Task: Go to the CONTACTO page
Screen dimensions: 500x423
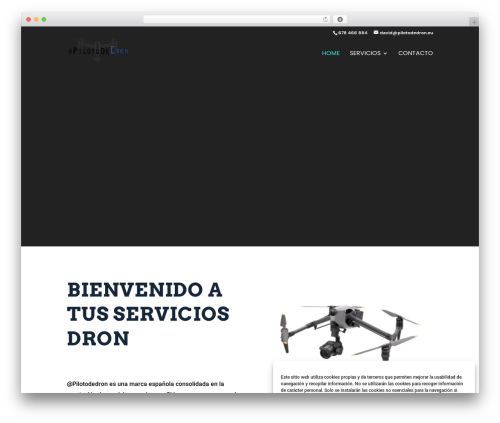Action: pyautogui.click(x=415, y=53)
